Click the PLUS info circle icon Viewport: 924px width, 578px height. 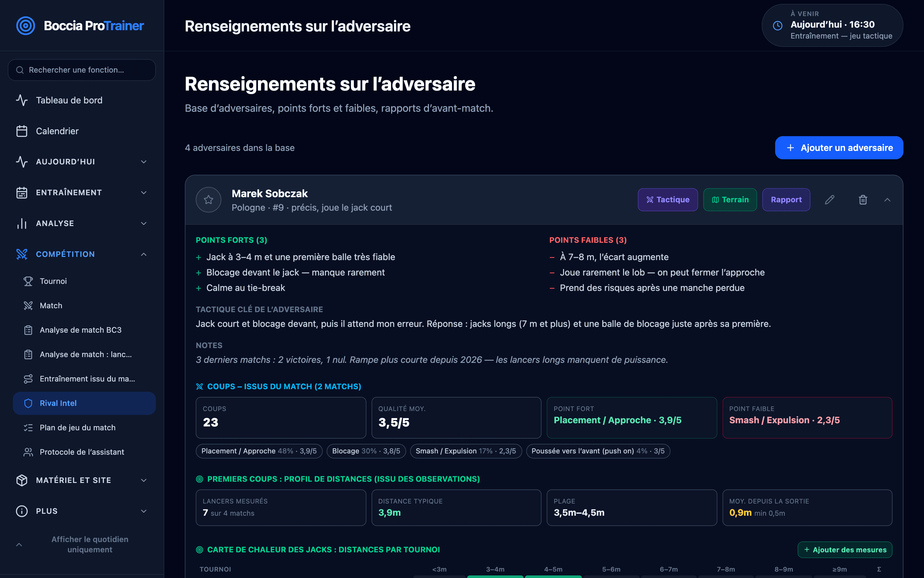(22, 511)
